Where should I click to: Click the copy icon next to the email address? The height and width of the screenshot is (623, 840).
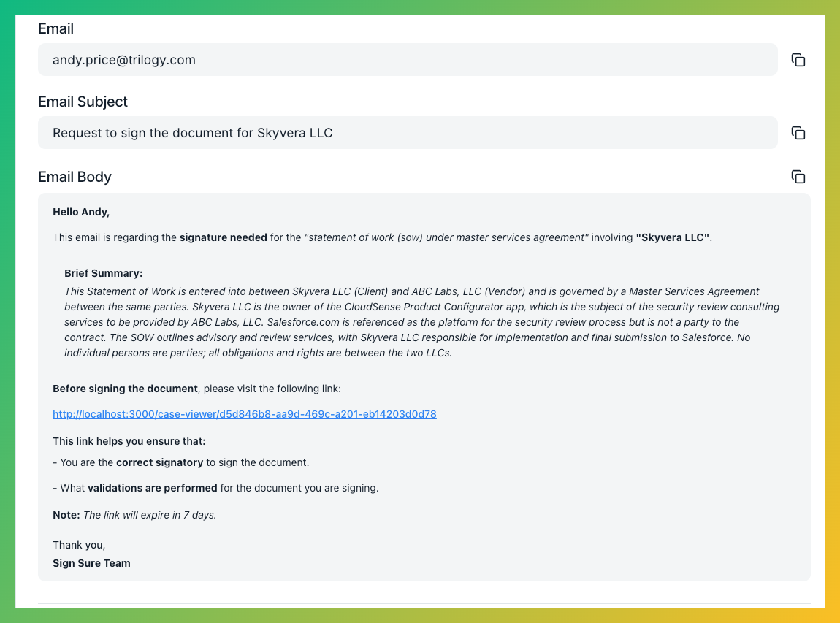click(x=798, y=60)
